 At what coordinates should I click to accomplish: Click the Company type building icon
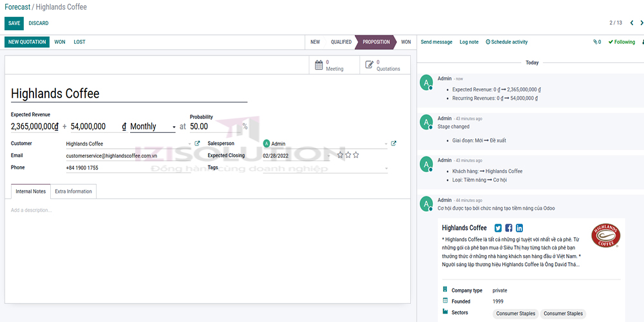point(445,290)
